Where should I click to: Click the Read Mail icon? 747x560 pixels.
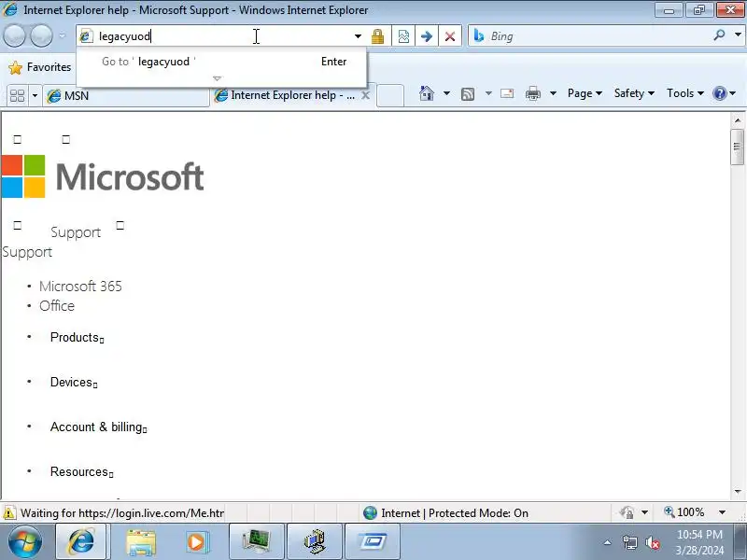507,93
